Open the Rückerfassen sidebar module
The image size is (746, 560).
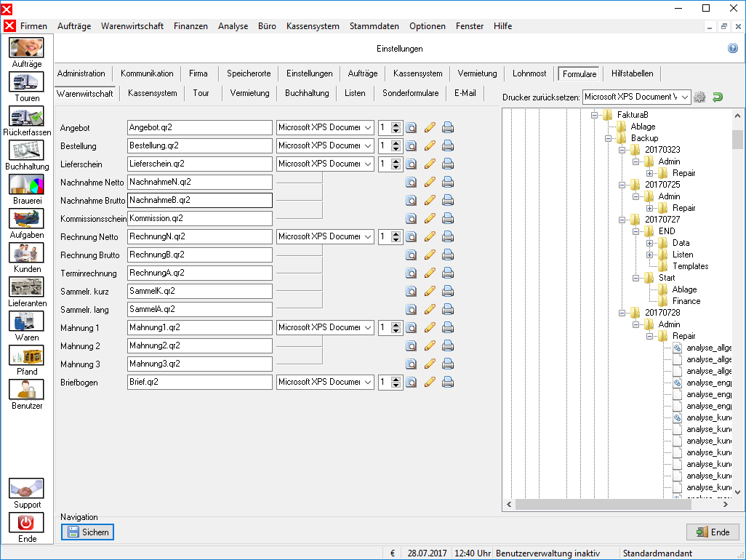pos(27,121)
